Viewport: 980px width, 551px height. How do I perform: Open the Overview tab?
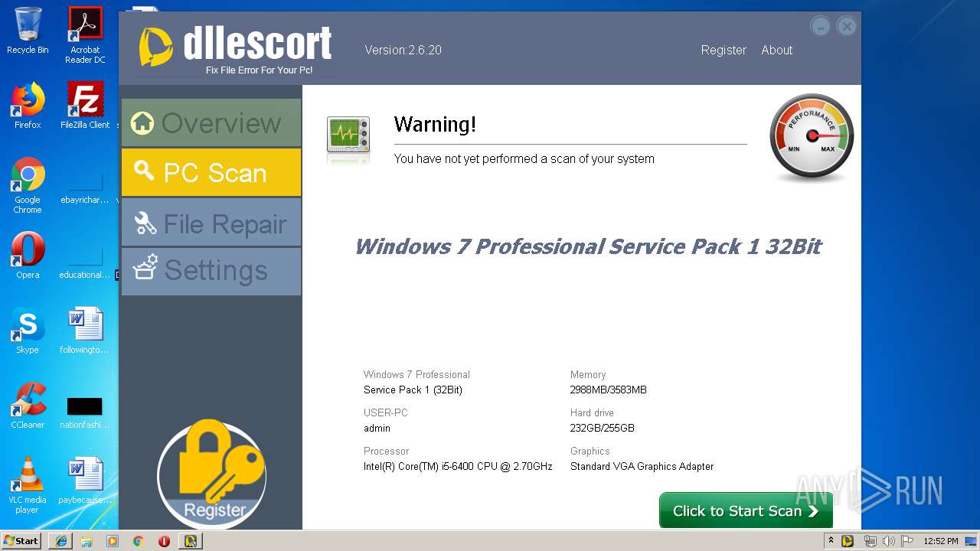(x=211, y=122)
